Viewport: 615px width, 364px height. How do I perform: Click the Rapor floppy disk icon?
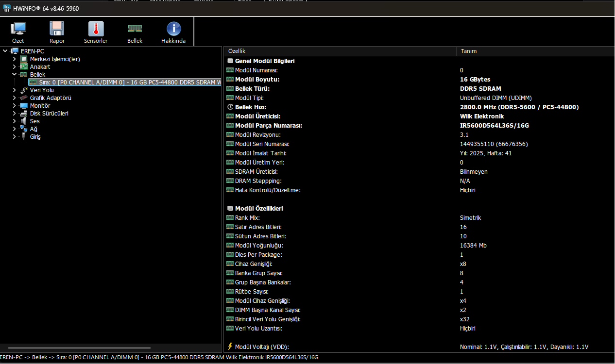pos(57,29)
